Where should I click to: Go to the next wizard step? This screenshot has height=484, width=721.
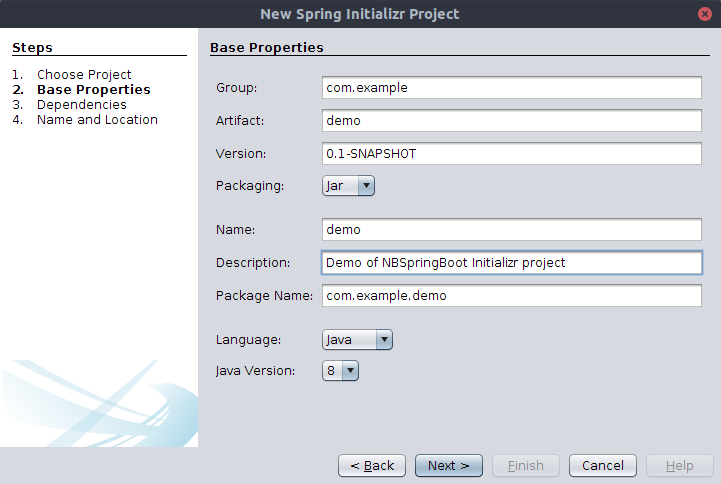coord(449,466)
